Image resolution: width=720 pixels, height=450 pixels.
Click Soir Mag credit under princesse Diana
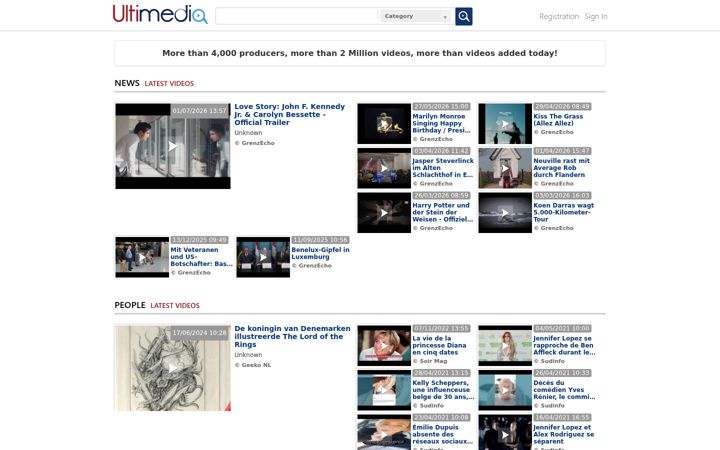430,361
